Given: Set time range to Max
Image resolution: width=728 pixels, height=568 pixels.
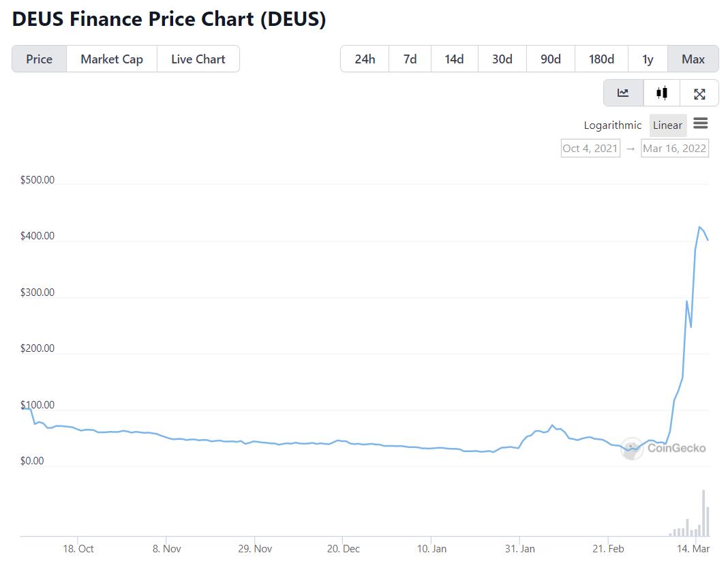Looking at the screenshot, I should [693, 59].
